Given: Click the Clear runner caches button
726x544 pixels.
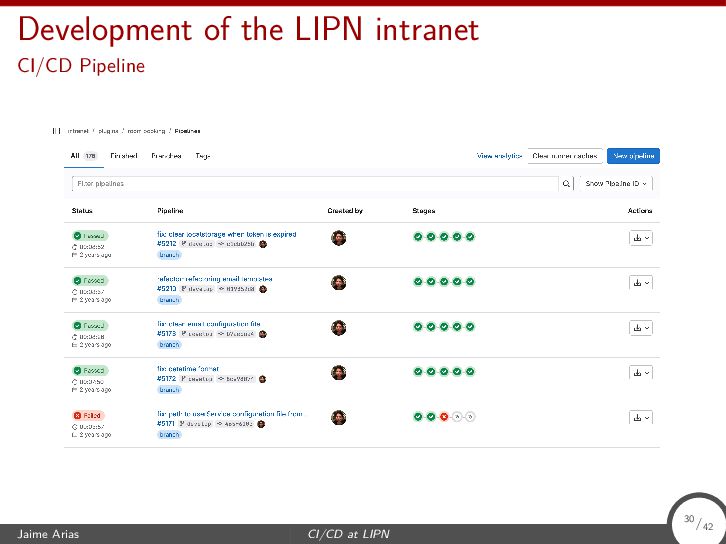Looking at the screenshot, I should (x=564, y=156).
